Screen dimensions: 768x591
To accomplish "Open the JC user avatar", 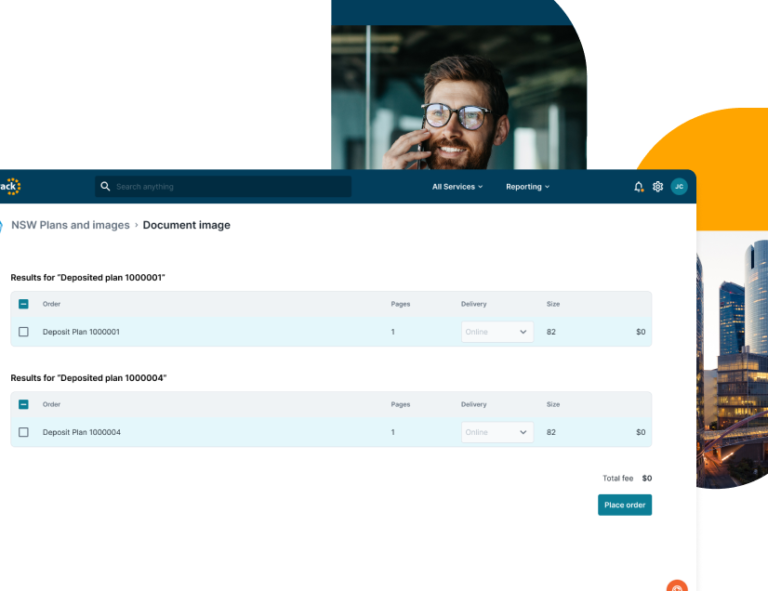I will click(x=679, y=187).
